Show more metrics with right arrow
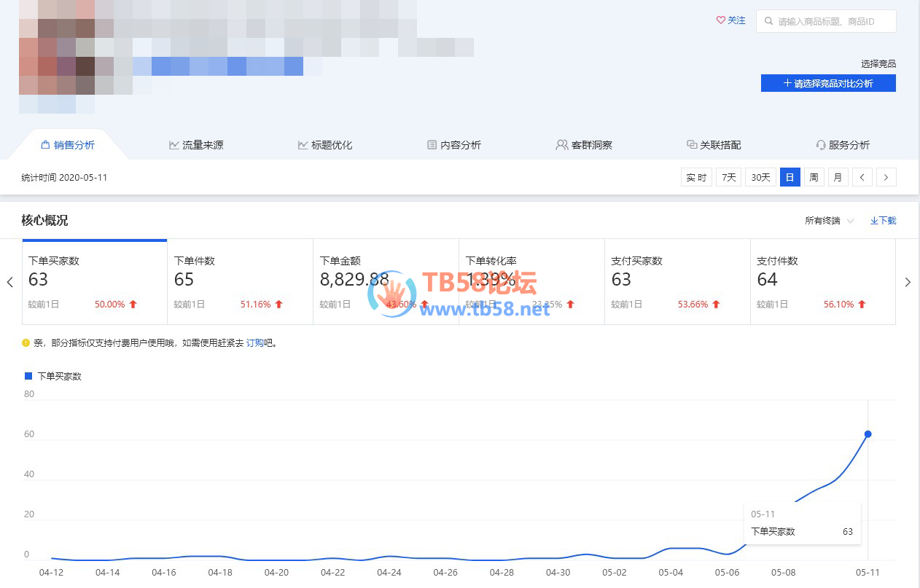 coord(908,282)
